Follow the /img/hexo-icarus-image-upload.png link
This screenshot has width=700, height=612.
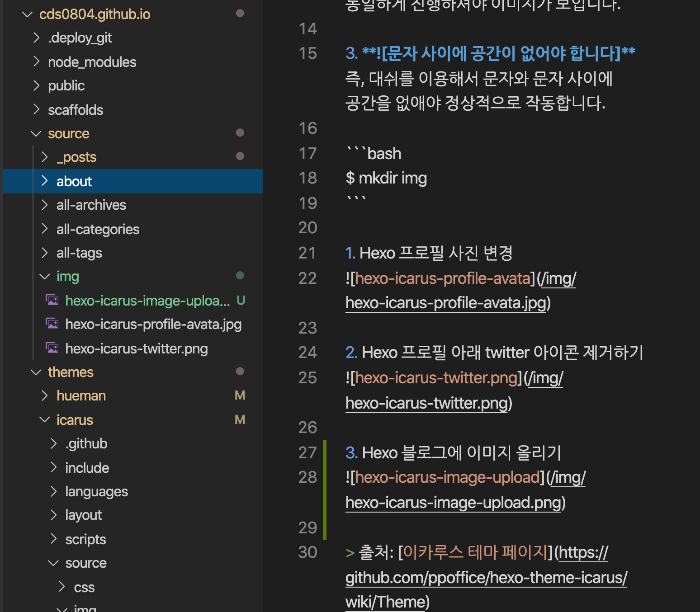click(454, 503)
